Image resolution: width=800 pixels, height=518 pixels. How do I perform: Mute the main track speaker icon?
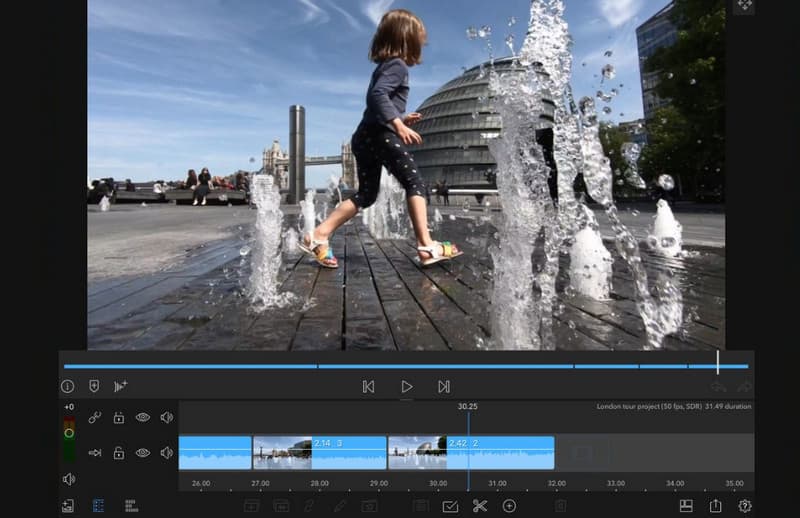[166, 453]
